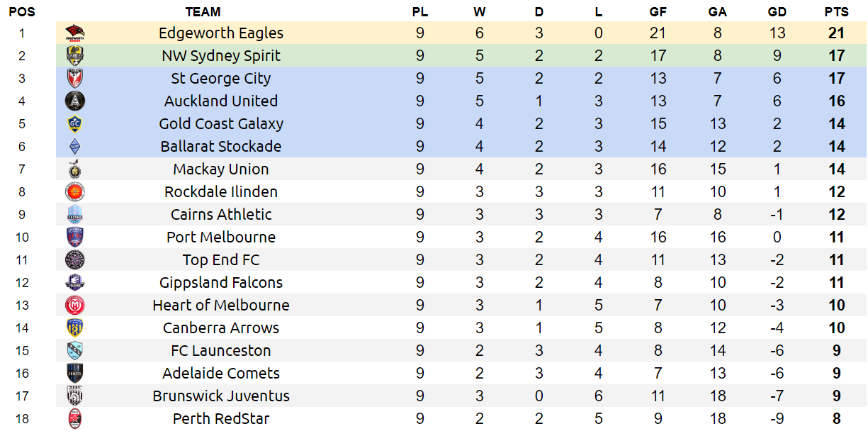
Task: Open the Mackay Union team name
Action: click(x=221, y=169)
